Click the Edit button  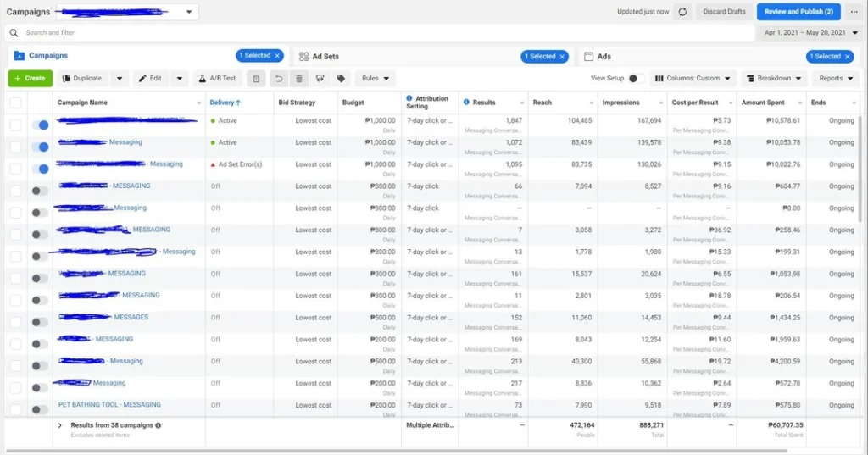pos(151,79)
